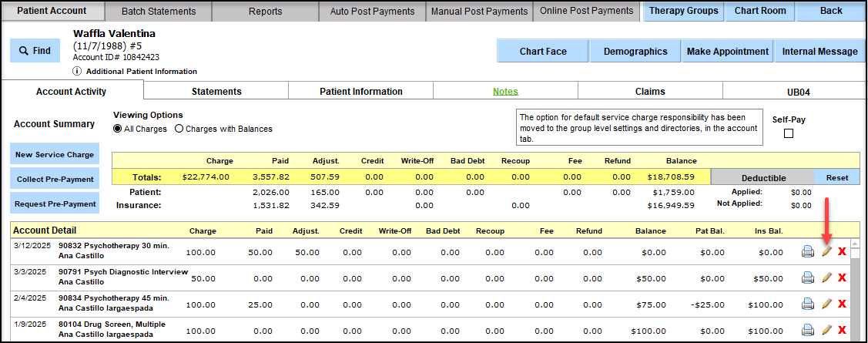Open the Claims tab
868x343 pixels.
649,91
